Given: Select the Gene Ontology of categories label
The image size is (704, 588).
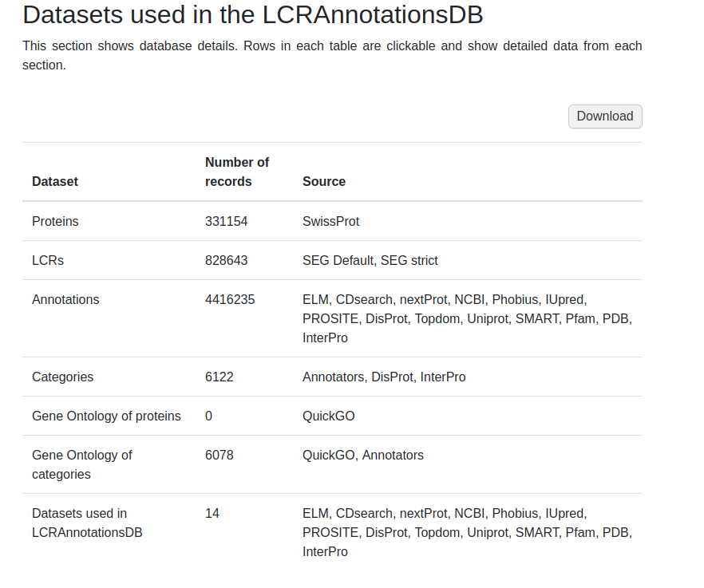Looking at the screenshot, I should (x=81, y=464).
